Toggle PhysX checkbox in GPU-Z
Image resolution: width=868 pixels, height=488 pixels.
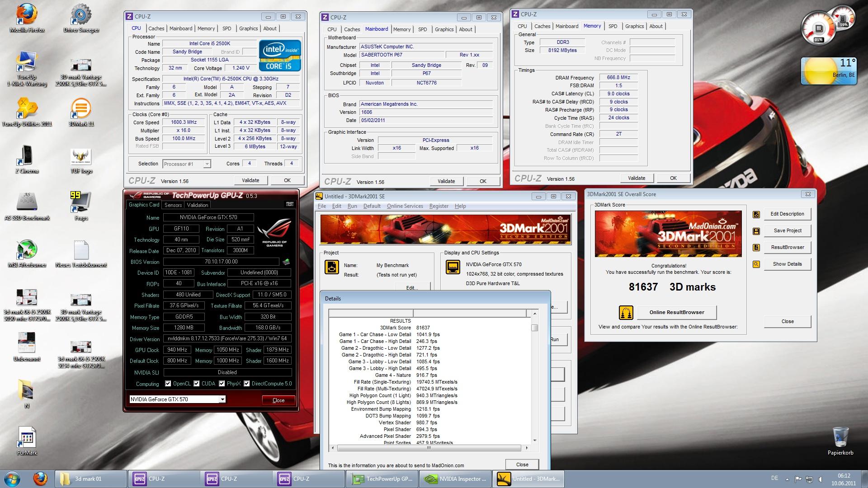[222, 384]
